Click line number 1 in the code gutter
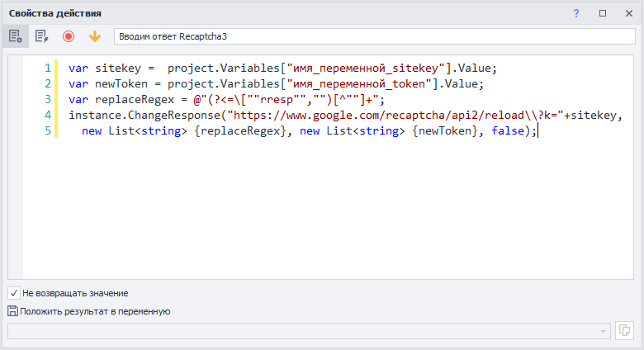This screenshot has width=644, height=350. coord(48,69)
